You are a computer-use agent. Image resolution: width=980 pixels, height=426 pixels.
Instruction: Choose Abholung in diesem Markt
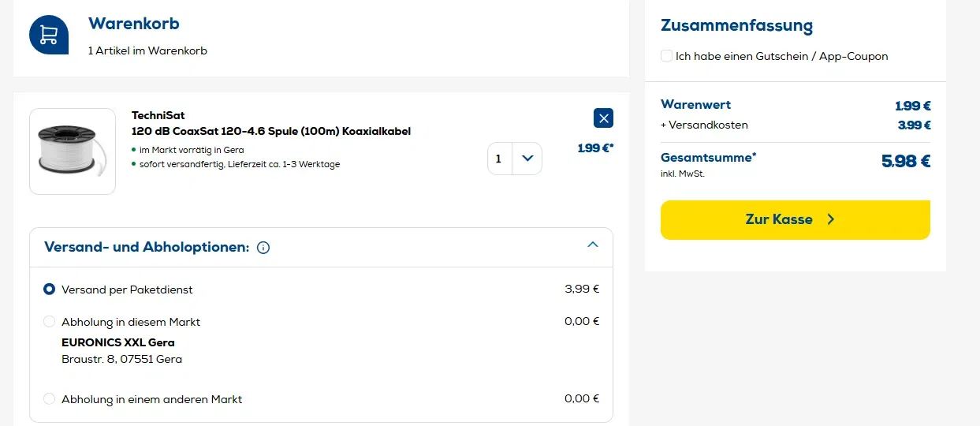[x=50, y=322]
